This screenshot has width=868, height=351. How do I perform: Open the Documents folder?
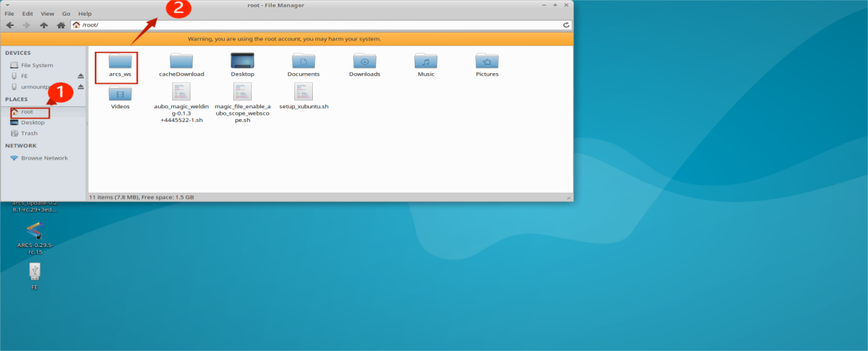[x=303, y=66]
